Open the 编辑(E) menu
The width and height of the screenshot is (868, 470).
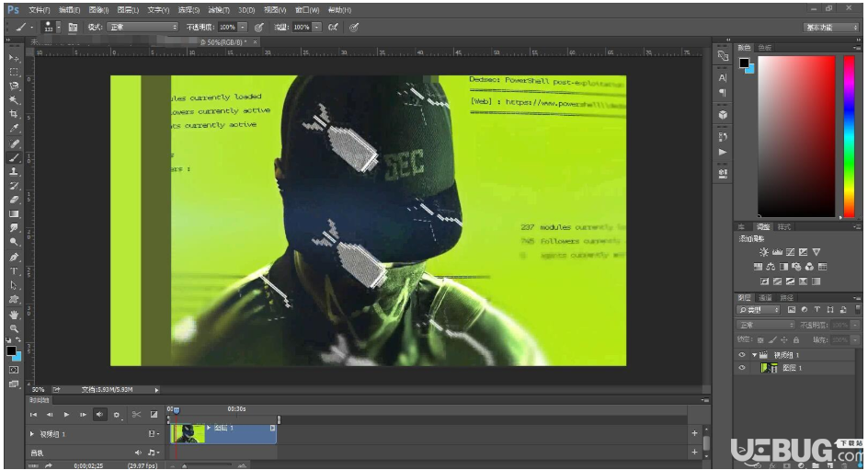(69, 10)
